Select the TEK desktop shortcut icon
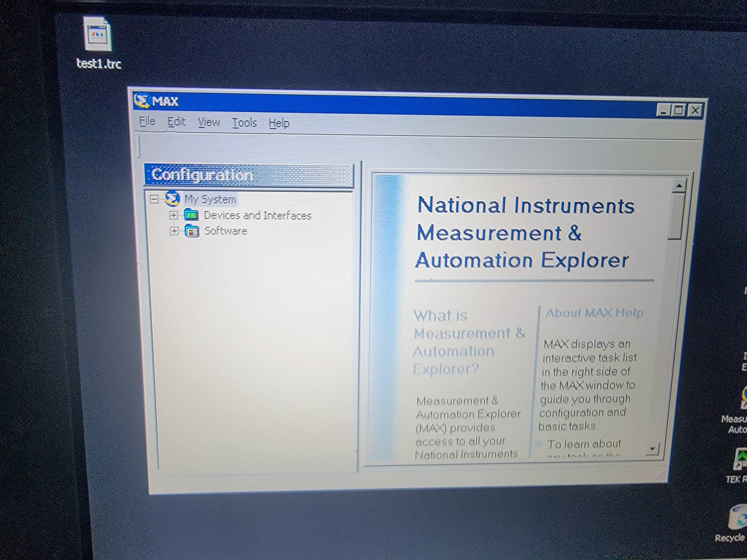This screenshot has width=747, height=560. (740, 459)
